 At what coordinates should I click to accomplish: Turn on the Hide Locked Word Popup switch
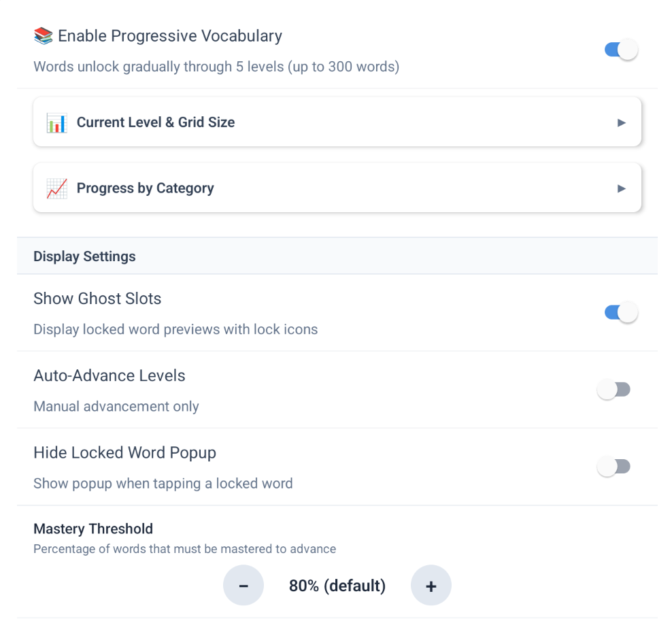click(x=614, y=467)
